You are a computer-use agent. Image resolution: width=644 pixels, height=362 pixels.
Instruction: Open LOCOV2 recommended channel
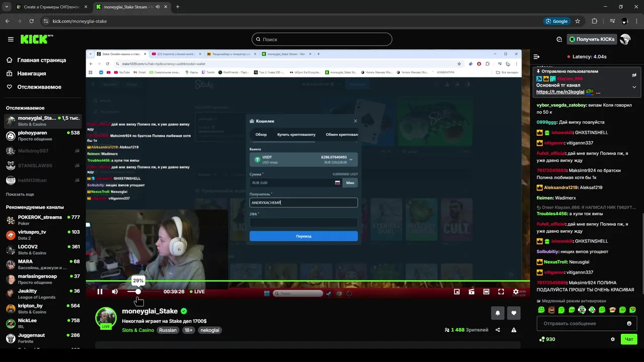coord(43,249)
